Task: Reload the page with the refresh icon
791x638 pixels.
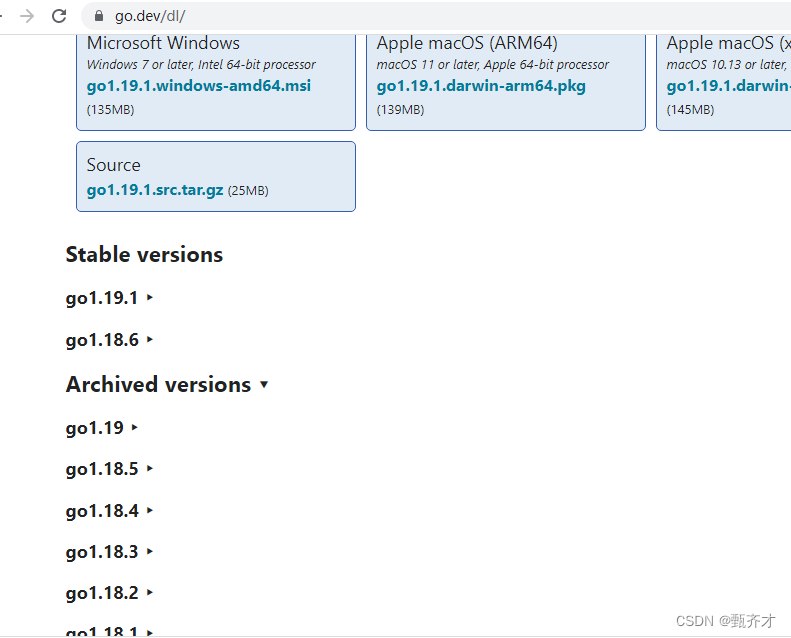Action: [x=59, y=16]
